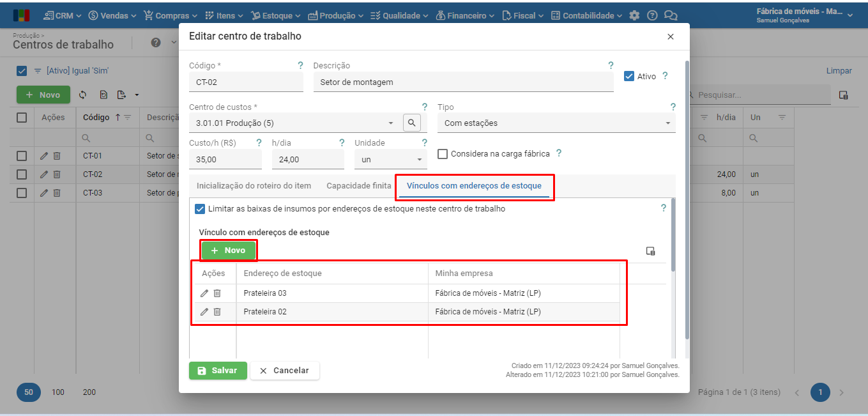Click the dialog's vertical scrollbar
The width and height of the screenshot is (868, 416).
pos(687,192)
